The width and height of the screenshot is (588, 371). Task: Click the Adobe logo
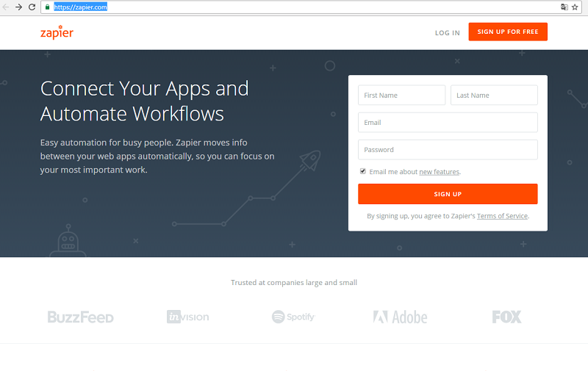400,317
